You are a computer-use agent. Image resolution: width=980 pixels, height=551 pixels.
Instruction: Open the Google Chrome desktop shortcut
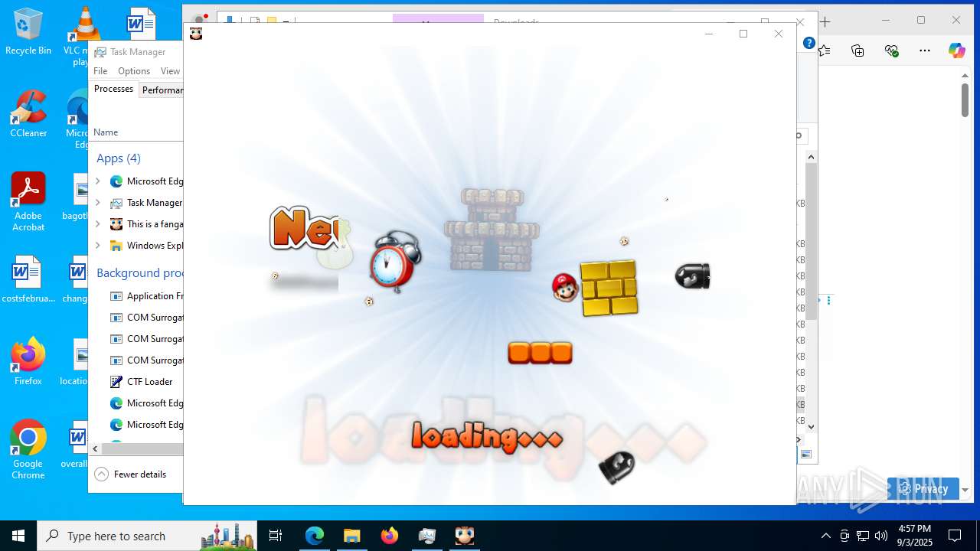point(28,449)
